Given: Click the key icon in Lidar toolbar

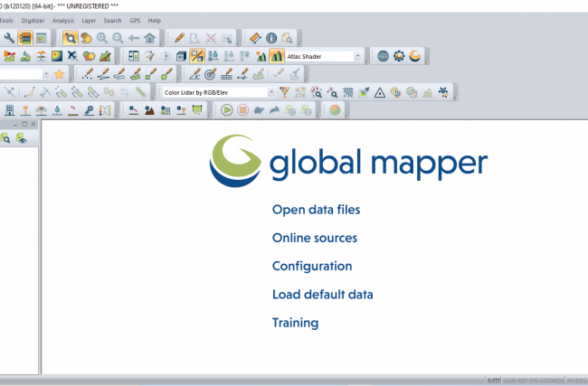Looking at the screenshot, I should tap(89, 110).
